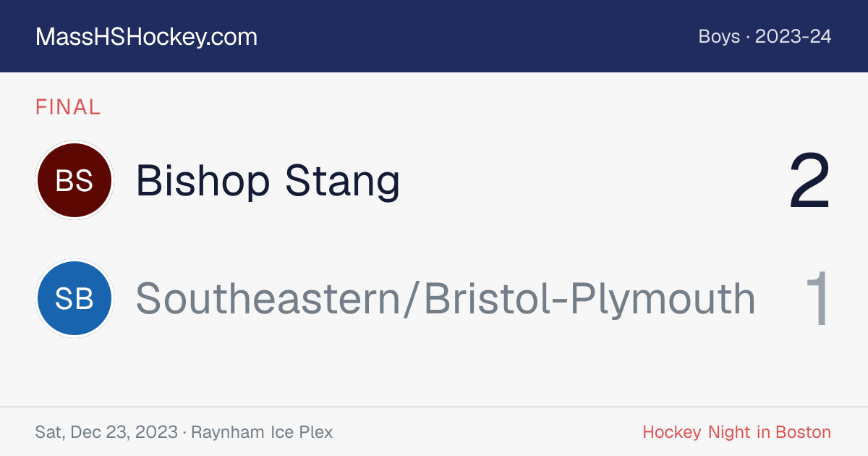Click the horizontal divider line above the footer
Screen dimensions: 868x456
[x=434, y=407]
